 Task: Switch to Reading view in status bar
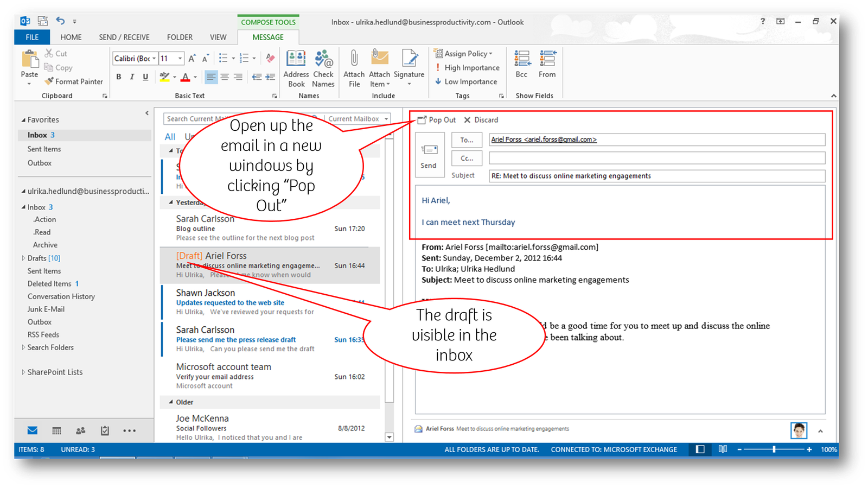coord(723,449)
